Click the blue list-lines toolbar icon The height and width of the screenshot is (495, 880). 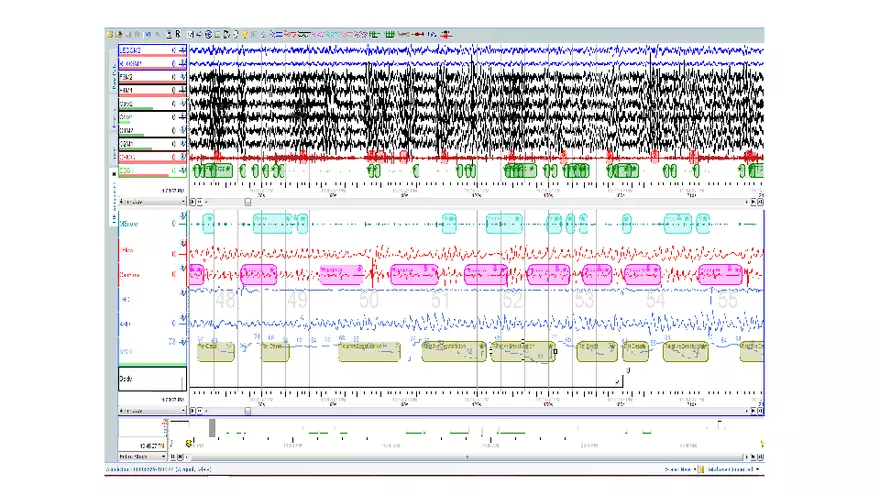tap(278, 34)
